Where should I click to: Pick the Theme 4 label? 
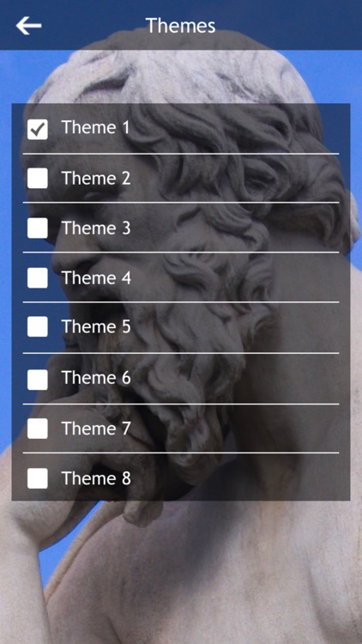pos(96,277)
